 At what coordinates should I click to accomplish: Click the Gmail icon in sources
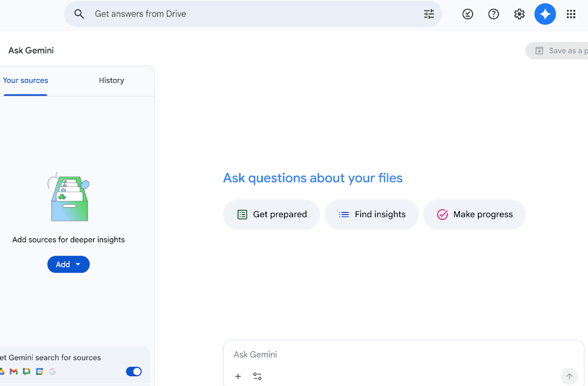pyautogui.click(x=13, y=371)
